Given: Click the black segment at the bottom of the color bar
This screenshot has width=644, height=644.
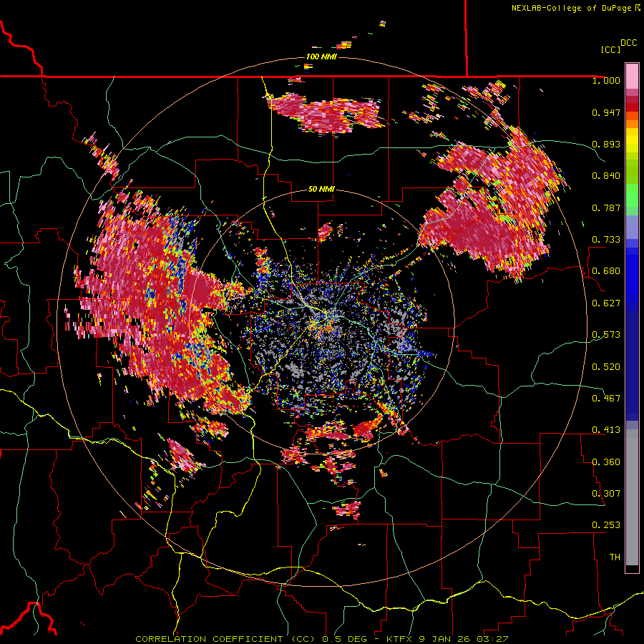Looking at the screenshot, I should (632, 568).
